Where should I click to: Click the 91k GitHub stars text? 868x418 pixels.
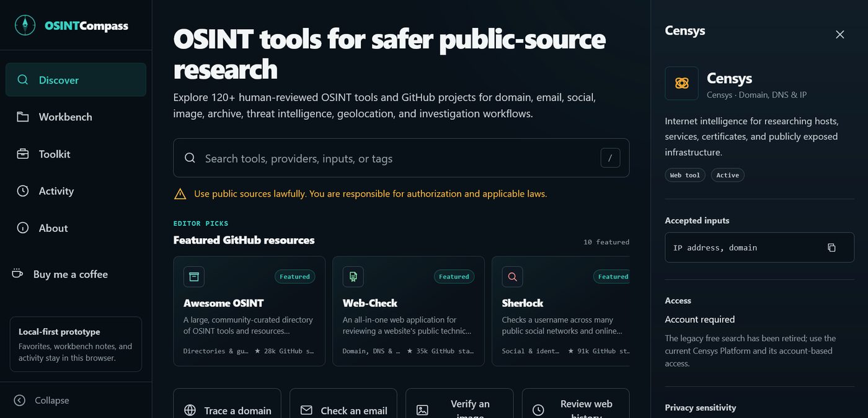click(598, 351)
